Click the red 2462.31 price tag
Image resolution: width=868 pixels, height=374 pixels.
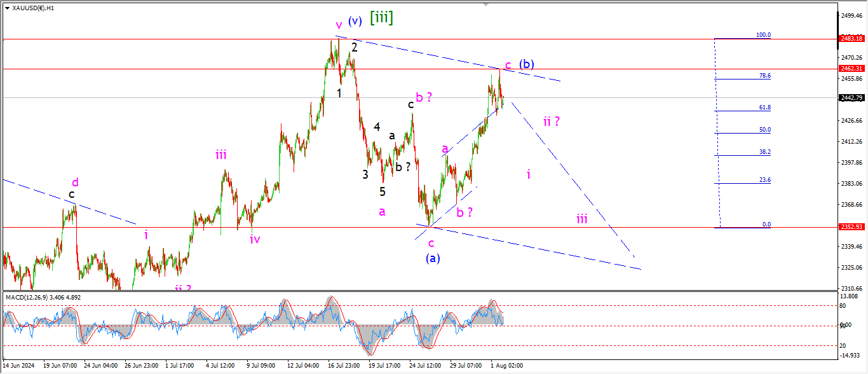853,68
